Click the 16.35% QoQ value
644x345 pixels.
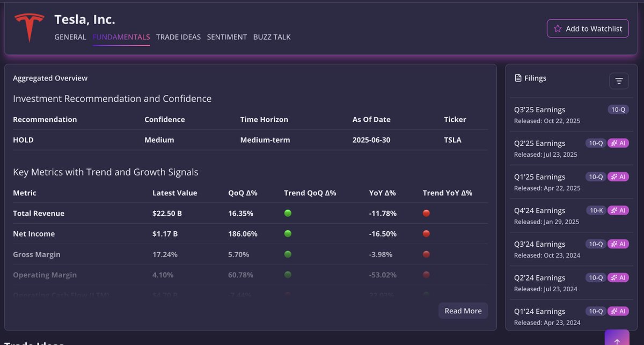(x=241, y=213)
